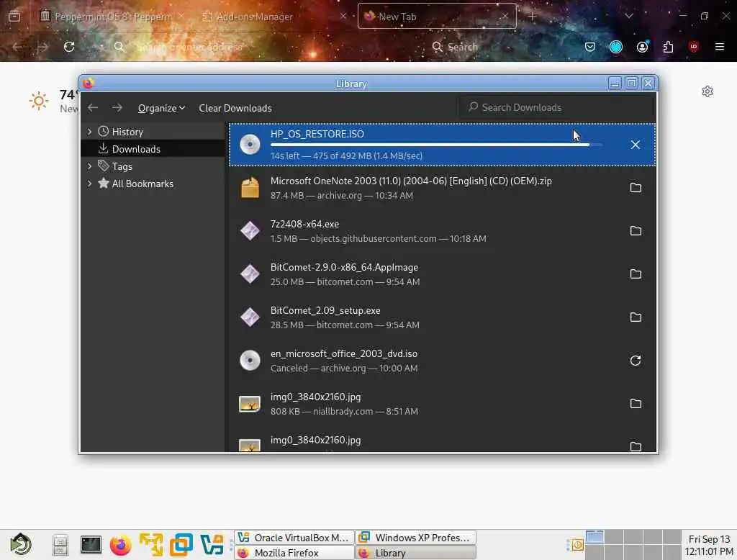
Task: Cancel the HP_OS_RESTORE.ISO download
Action: 635,145
